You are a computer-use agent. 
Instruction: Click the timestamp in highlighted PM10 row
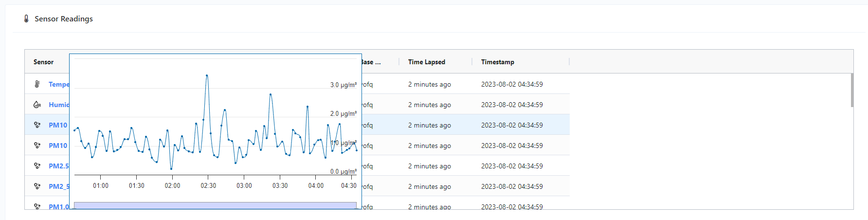tap(512, 125)
